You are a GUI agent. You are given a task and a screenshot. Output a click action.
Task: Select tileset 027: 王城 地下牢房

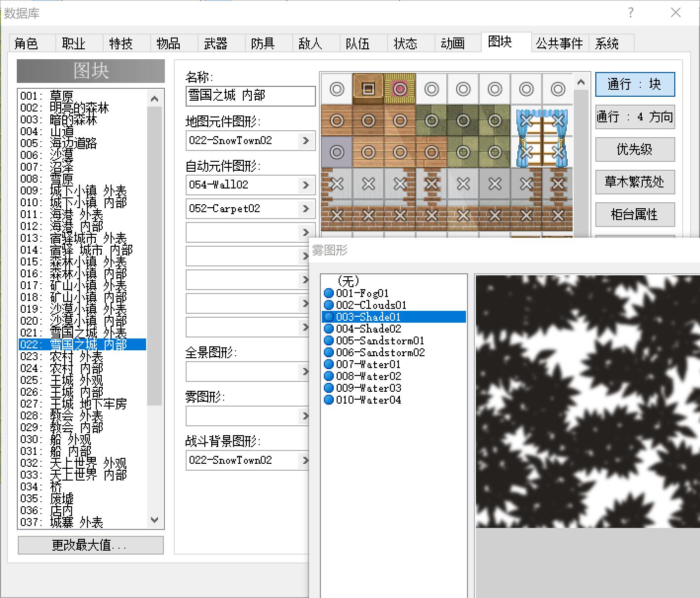tap(82, 404)
